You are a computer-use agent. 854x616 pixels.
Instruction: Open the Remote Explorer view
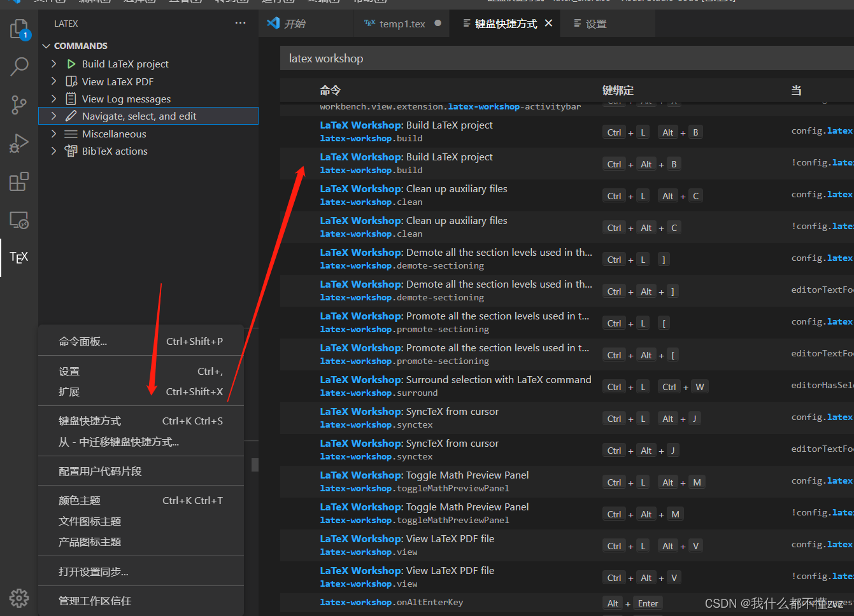point(19,220)
